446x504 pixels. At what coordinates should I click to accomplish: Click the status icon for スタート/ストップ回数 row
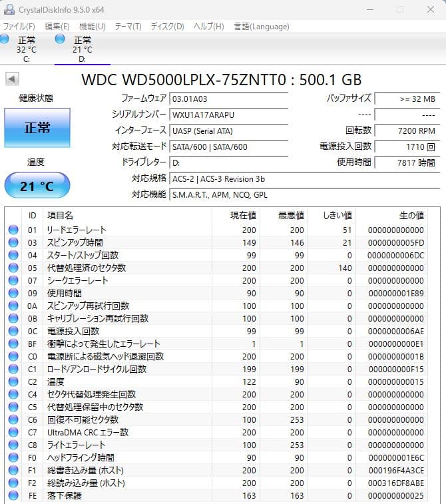pyautogui.click(x=13, y=255)
